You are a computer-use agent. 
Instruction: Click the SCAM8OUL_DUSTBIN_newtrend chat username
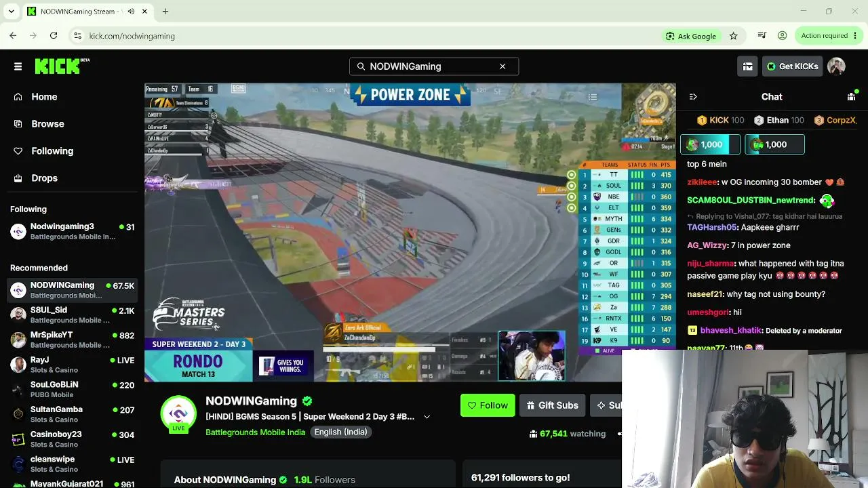pyautogui.click(x=751, y=201)
